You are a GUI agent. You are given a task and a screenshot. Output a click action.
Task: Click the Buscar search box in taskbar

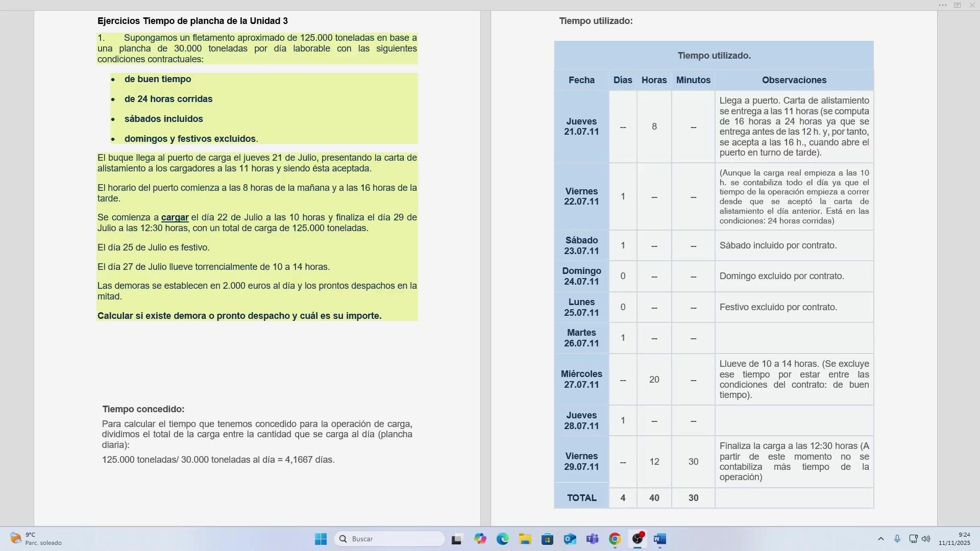389,539
